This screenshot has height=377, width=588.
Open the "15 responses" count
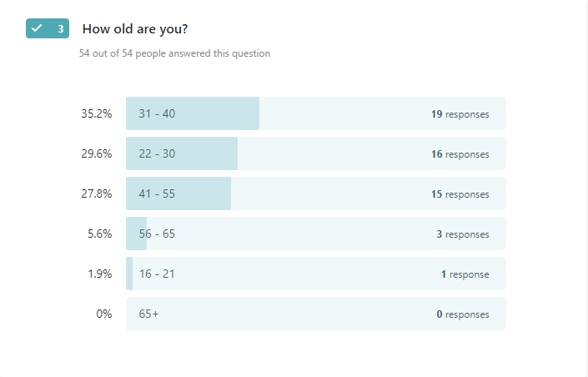click(x=460, y=194)
